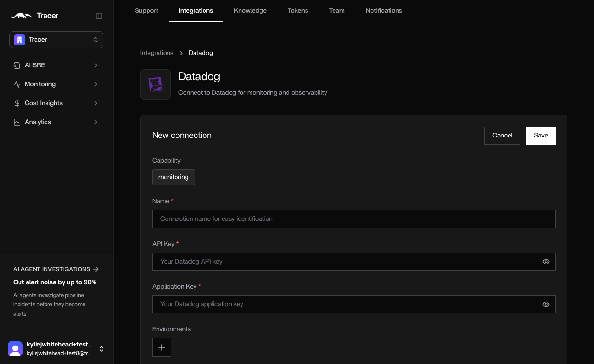Select the monitoring capability chip
The image size is (594, 364).
173,177
